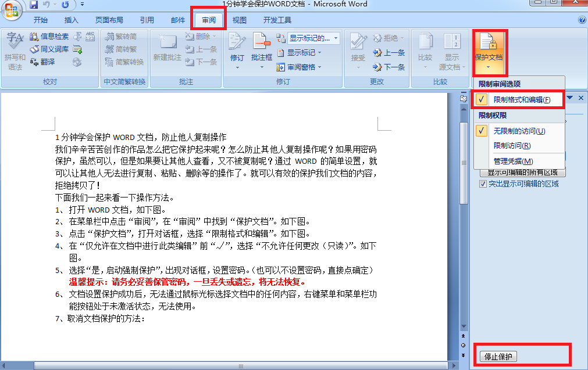Click 显示可编辑的所有区域 button
Screen dimensions: 588x370
(x=523, y=173)
